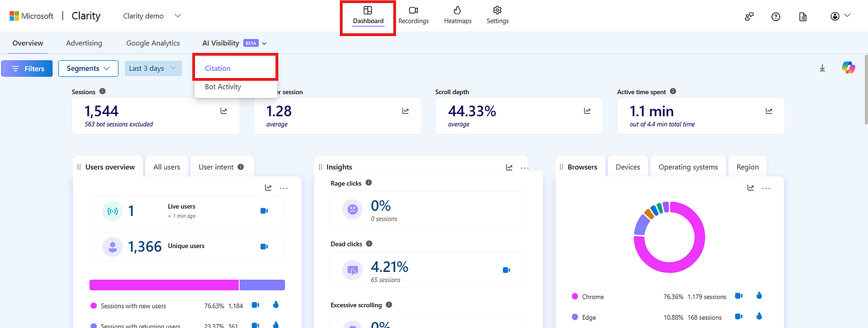The height and width of the screenshot is (328, 868).
Task: Launch the Copilot assistant icon
Action: pyautogui.click(x=848, y=68)
